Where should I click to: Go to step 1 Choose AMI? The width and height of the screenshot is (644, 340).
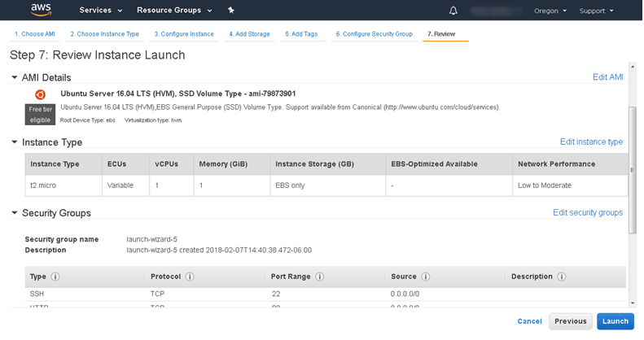pyautogui.click(x=35, y=34)
